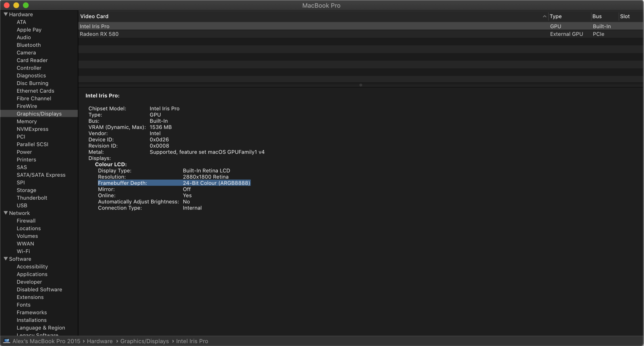The height and width of the screenshot is (346, 644).
Task: Select SPI in the sidebar
Action: click(x=21, y=182)
